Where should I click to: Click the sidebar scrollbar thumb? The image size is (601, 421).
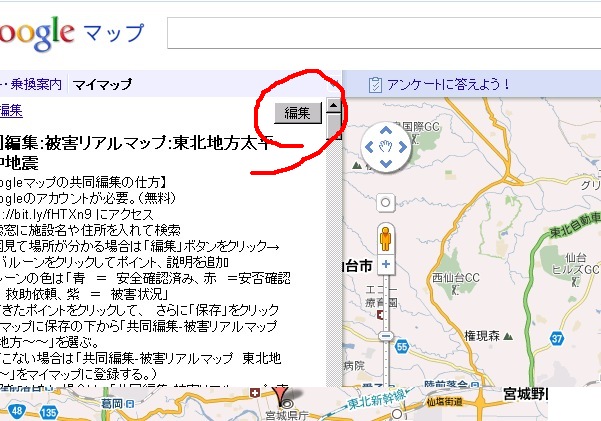coord(334,125)
